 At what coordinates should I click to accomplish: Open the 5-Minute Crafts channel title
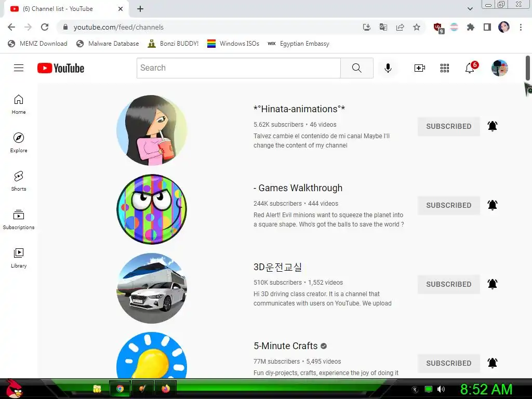pyautogui.click(x=285, y=345)
